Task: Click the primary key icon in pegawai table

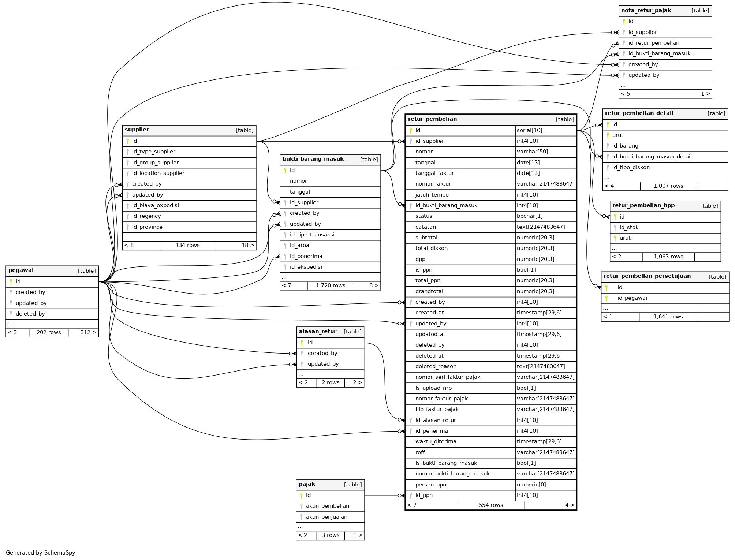Action: 11,281
